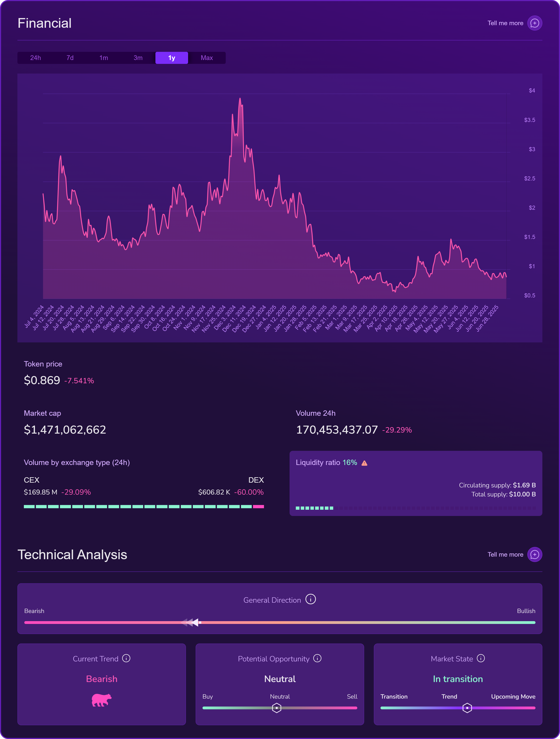The height and width of the screenshot is (739, 560).
Task: Open Technical Analysis Tell me more chat icon
Action: [534, 554]
